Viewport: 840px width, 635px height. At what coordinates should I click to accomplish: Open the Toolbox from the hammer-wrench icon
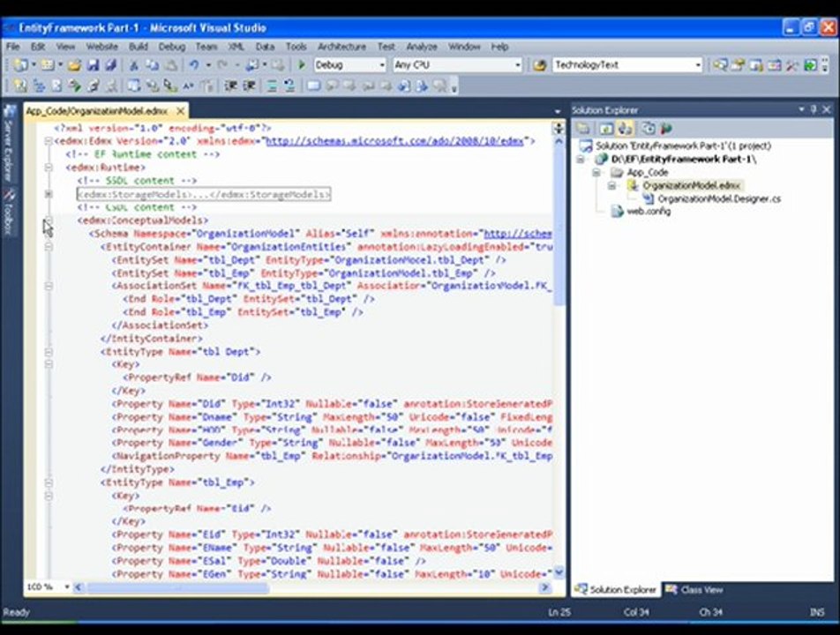click(791, 65)
